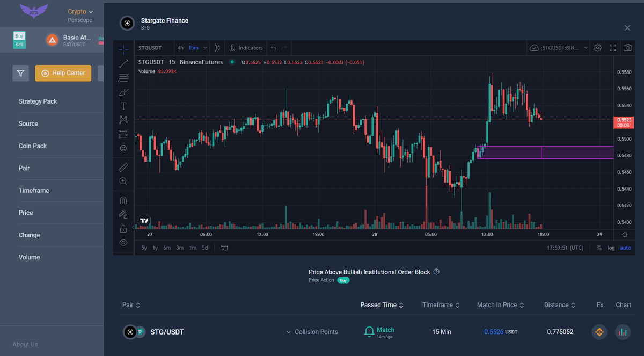Open the STG/USDT chart icon in row
644x356 pixels.
click(623, 332)
